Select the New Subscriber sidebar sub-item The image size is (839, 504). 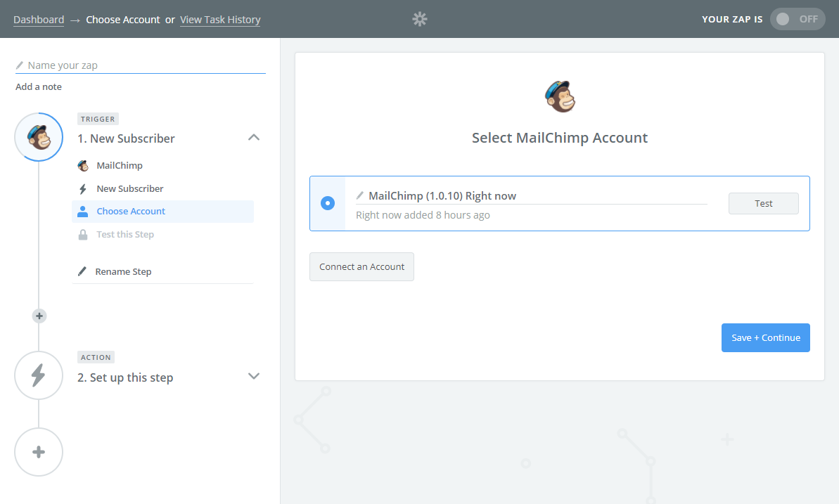pyautogui.click(x=130, y=188)
